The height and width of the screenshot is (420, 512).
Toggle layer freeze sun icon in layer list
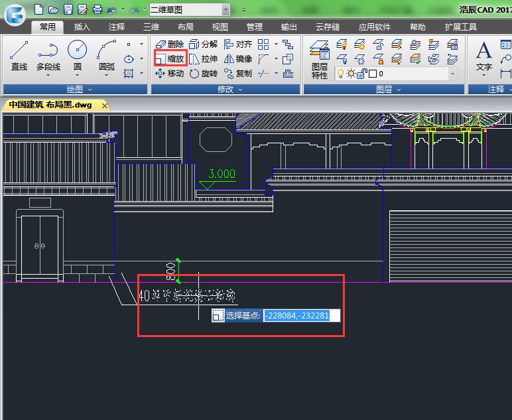coord(352,74)
